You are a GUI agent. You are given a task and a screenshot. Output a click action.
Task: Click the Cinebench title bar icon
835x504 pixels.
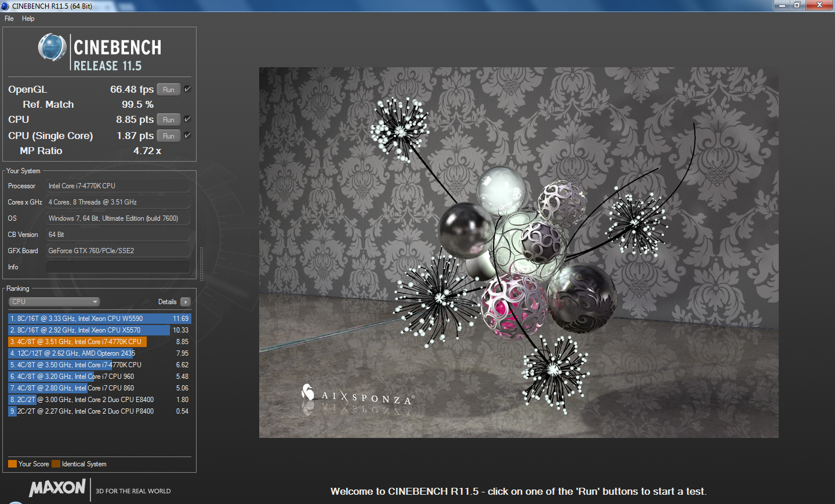click(x=5, y=6)
